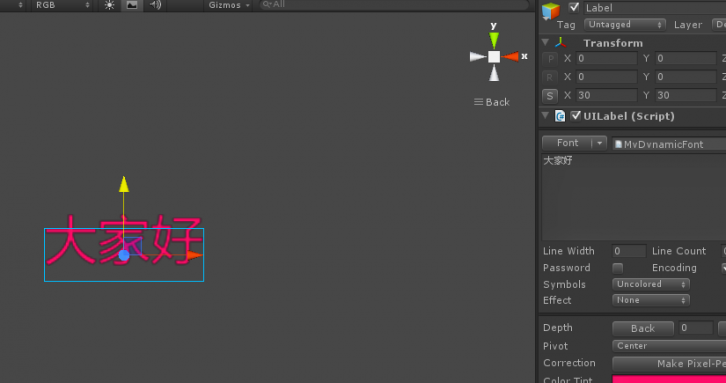Click the UILabel script icon
726x383 pixels.
pyautogui.click(x=560, y=116)
